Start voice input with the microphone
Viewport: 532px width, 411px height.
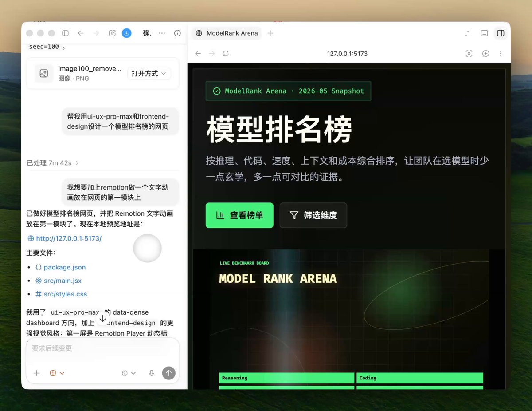click(x=152, y=373)
